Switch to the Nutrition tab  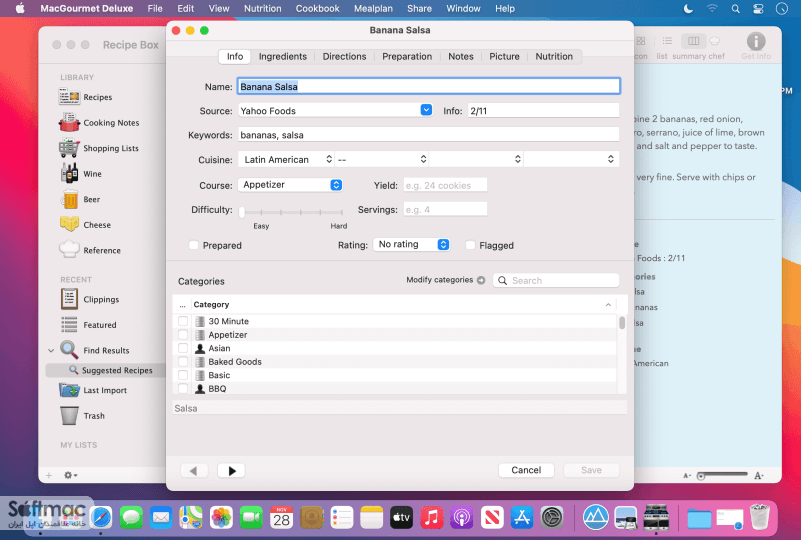tap(554, 56)
